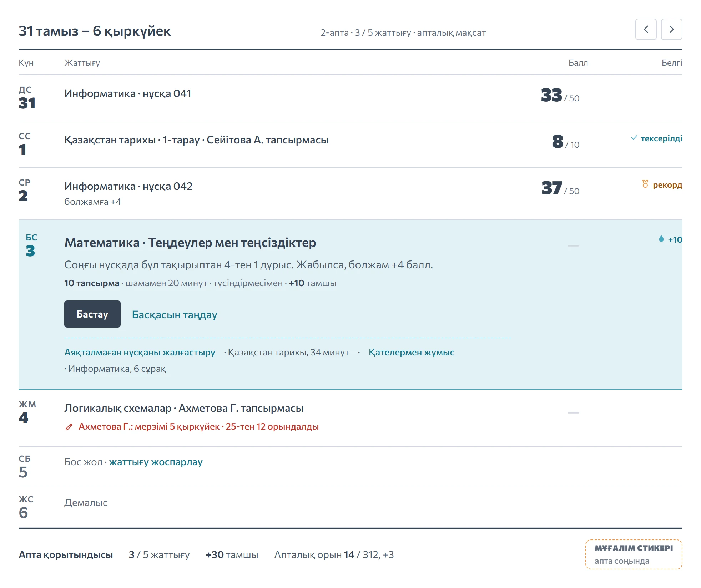The height and width of the screenshot is (588, 701).
Task: Click Қазақстан тарихы, 34 минут note
Action: 286,353
